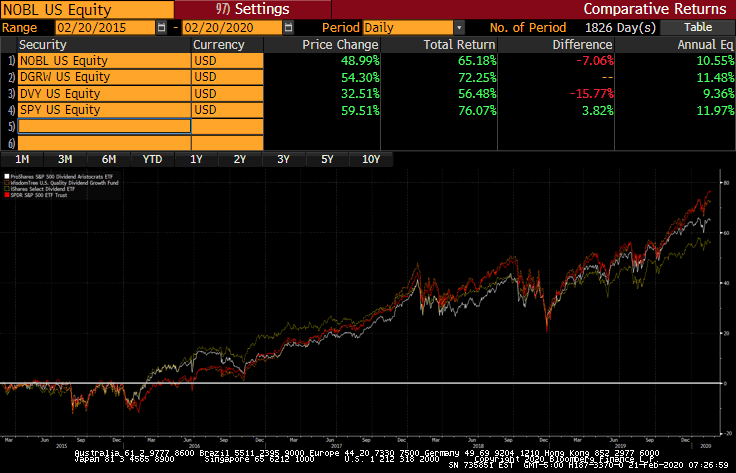Click DGRW total return value 72.25%
Viewport: 736px width, 473px height.
coord(477,77)
